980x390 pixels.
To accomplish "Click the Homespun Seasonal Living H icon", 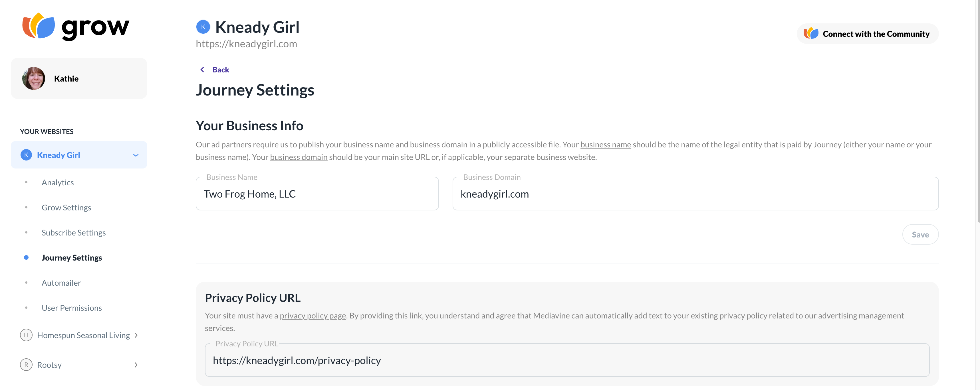I will tap(26, 335).
